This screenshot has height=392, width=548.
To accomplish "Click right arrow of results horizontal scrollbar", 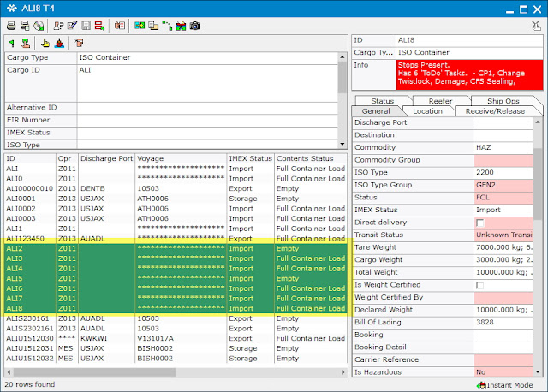I will tap(343, 372).
